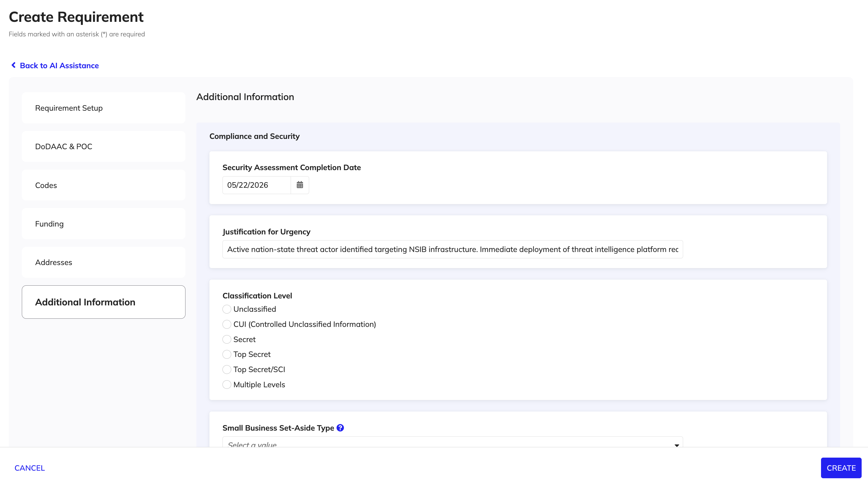Select the Multiple Levels radio button
Screen dimensions: 868x484
click(x=227, y=385)
